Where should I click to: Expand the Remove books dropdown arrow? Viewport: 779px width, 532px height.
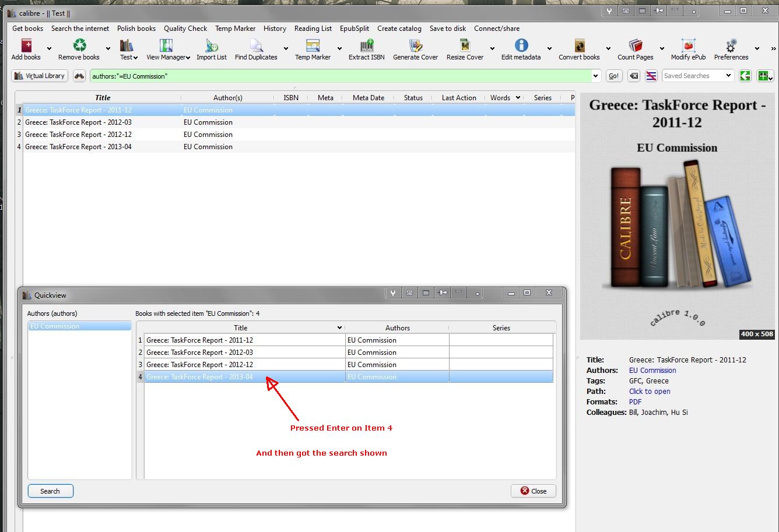click(x=108, y=48)
